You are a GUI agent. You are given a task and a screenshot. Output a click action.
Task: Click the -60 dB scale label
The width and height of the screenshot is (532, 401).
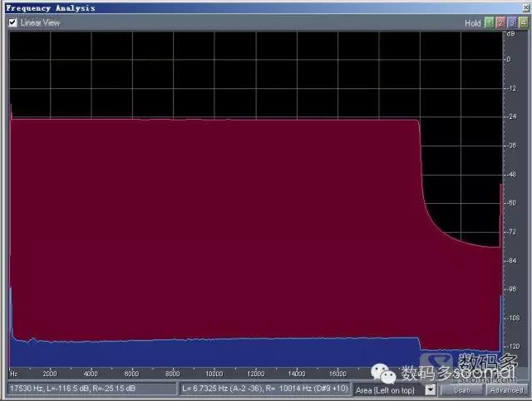tap(512, 203)
